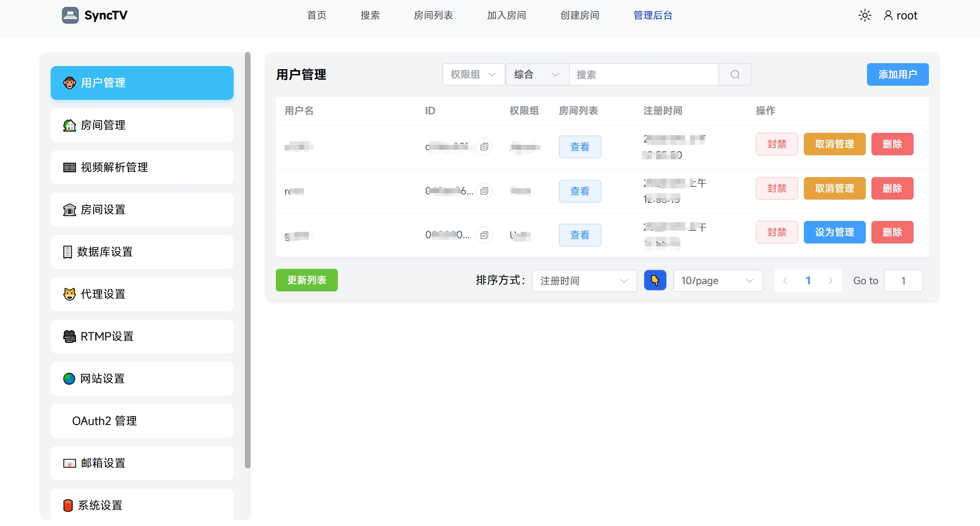This screenshot has width=980, height=526.
Task: Open 用户管理 via the monkey icon
Action: click(69, 83)
